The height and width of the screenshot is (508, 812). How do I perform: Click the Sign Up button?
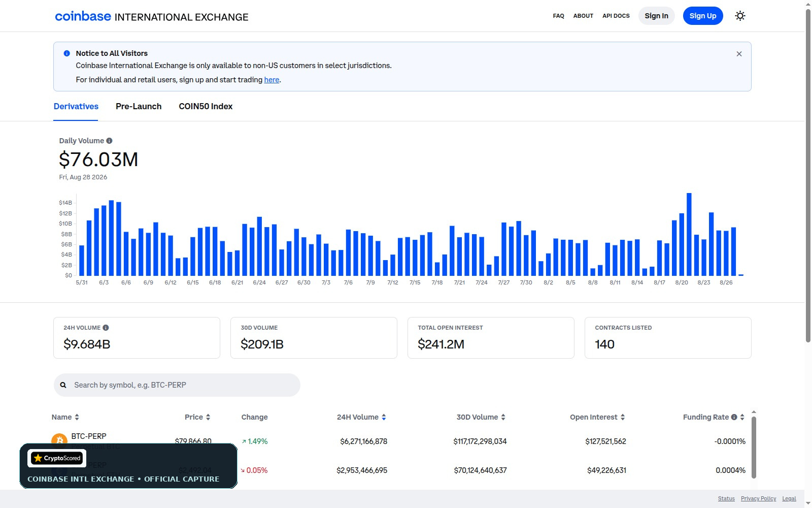click(x=703, y=16)
